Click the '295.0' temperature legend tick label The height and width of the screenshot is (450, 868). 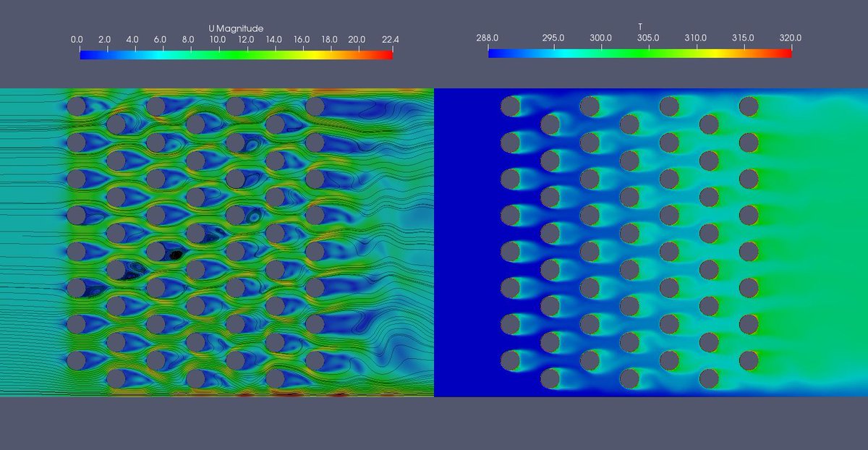point(554,38)
